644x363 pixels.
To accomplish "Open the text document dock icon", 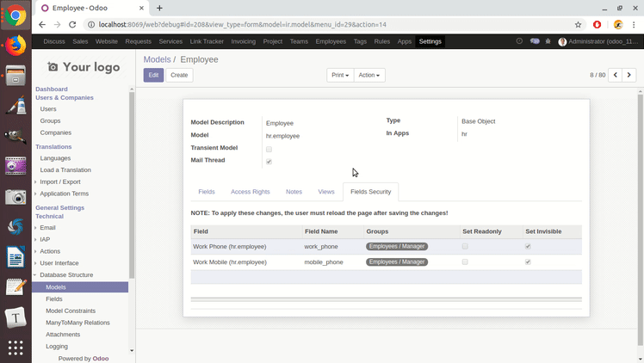I will pos(15,257).
